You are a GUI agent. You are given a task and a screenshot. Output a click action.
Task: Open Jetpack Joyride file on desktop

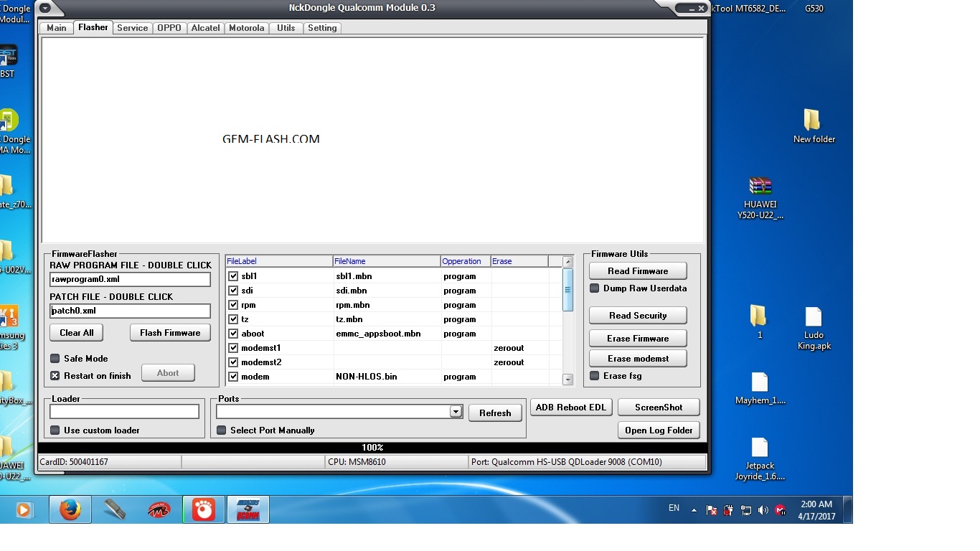click(x=760, y=459)
